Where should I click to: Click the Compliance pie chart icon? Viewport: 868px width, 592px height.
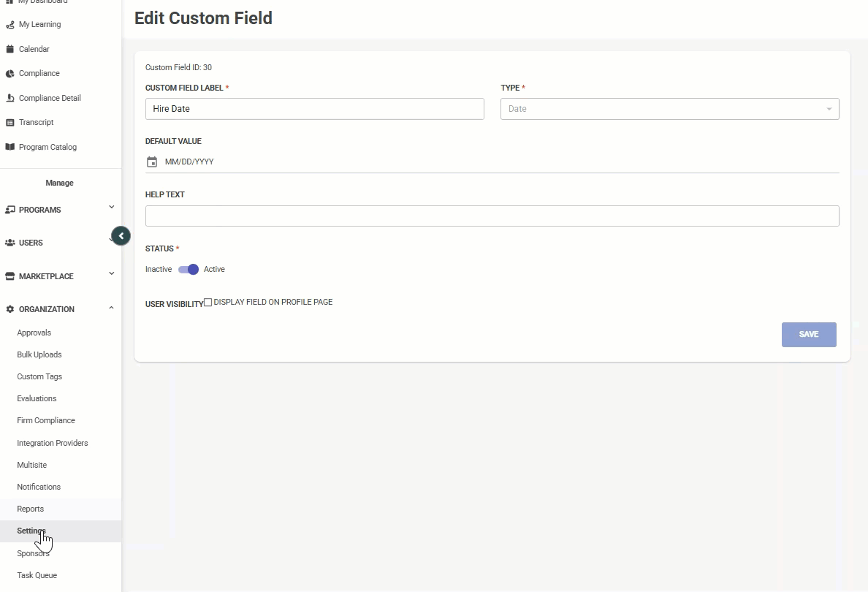(10, 74)
